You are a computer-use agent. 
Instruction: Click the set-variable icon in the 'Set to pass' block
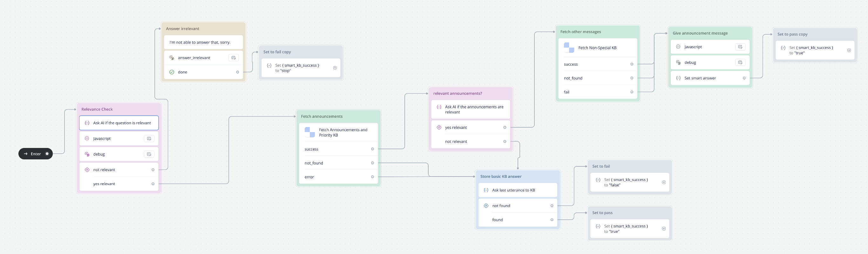[x=598, y=226]
